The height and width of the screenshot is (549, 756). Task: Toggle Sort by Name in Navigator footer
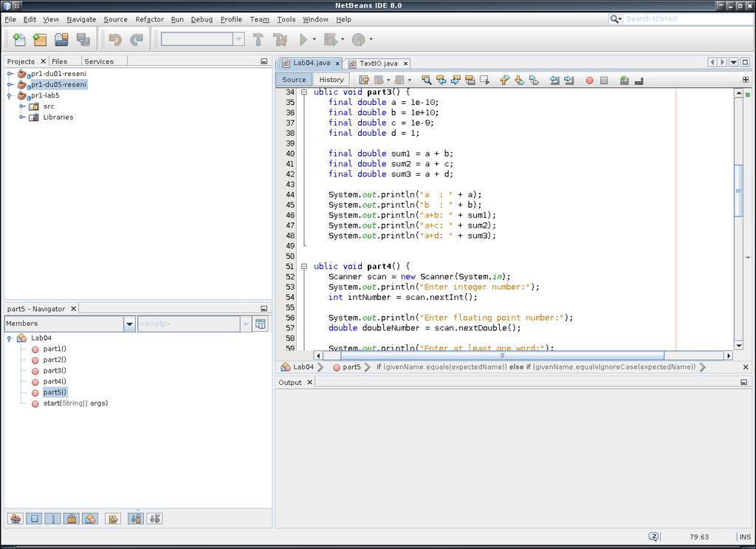pos(136,519)
